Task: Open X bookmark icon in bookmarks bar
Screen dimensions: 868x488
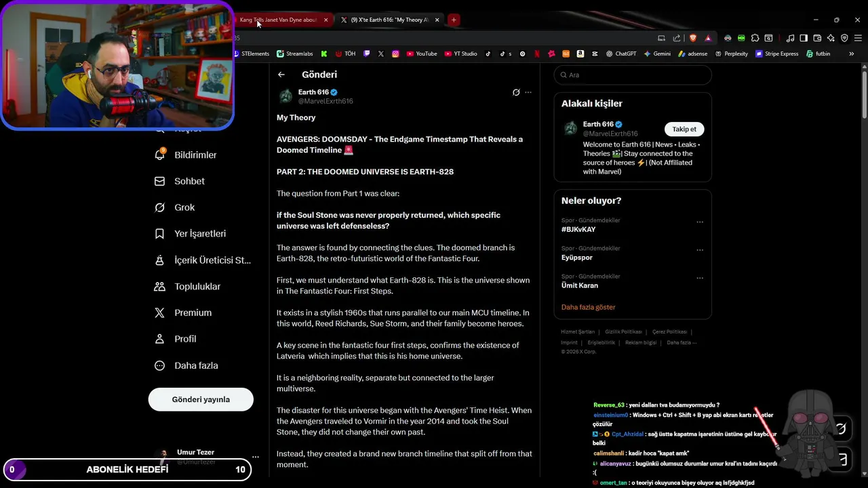Action: [x=381, y=54]
